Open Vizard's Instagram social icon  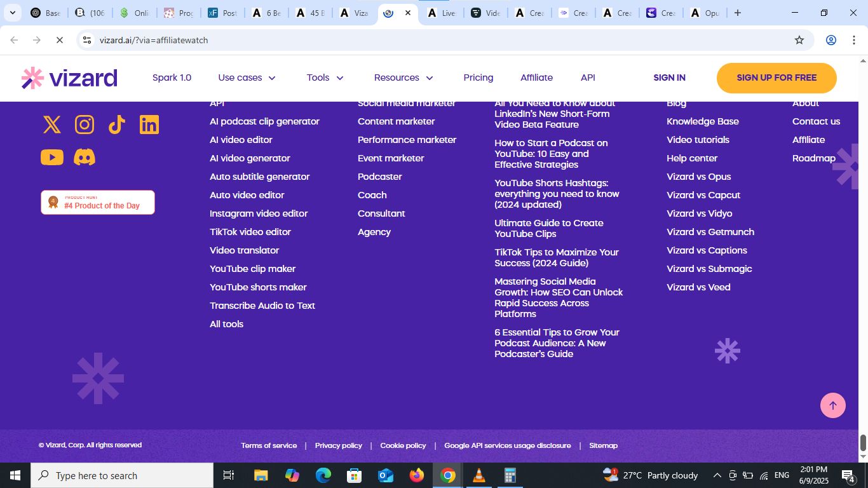point(85,125)
